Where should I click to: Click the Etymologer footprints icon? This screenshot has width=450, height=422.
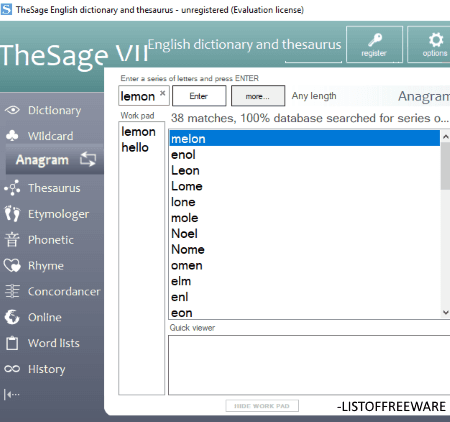pos(12,214)
